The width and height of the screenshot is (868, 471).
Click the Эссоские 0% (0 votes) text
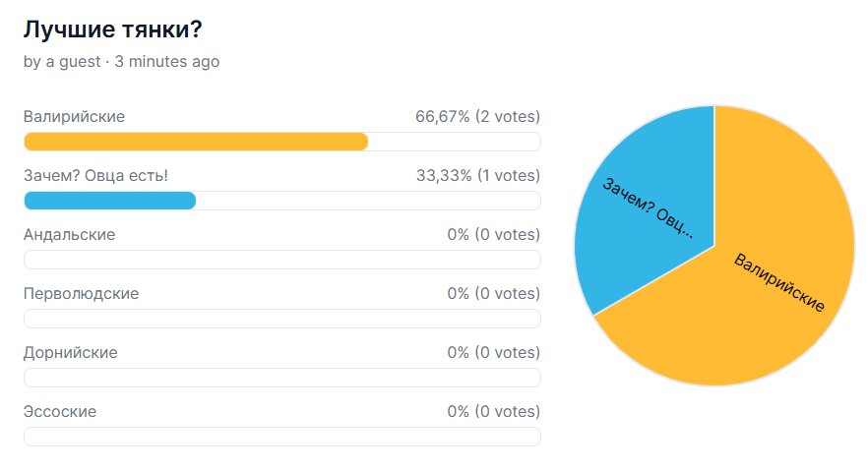tap(494, 411)
